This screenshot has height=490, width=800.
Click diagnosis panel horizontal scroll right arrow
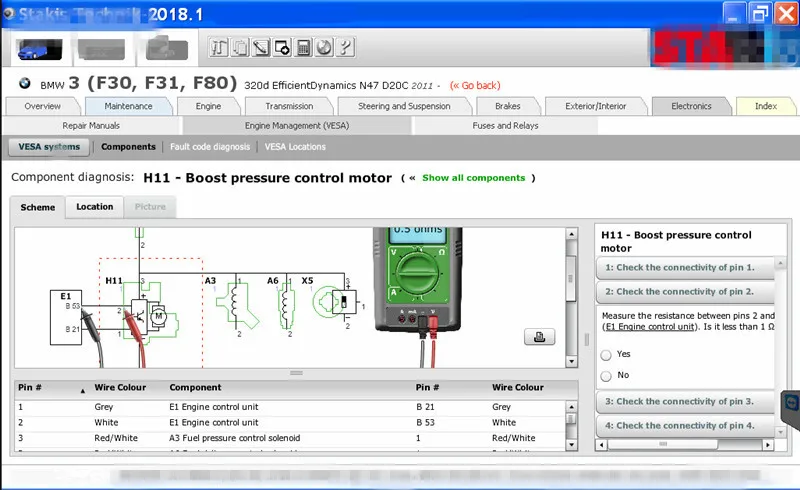[x=767, y=445]
